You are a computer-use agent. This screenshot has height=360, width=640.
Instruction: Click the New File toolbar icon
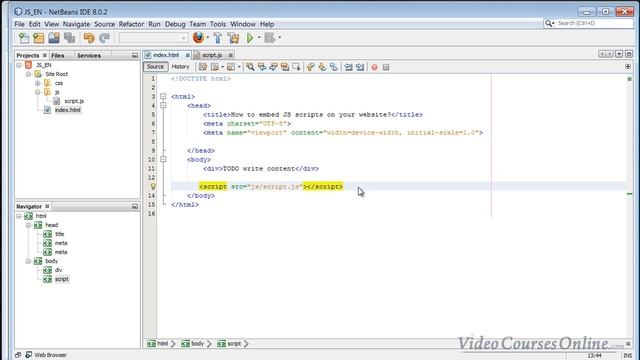(24, 38)
